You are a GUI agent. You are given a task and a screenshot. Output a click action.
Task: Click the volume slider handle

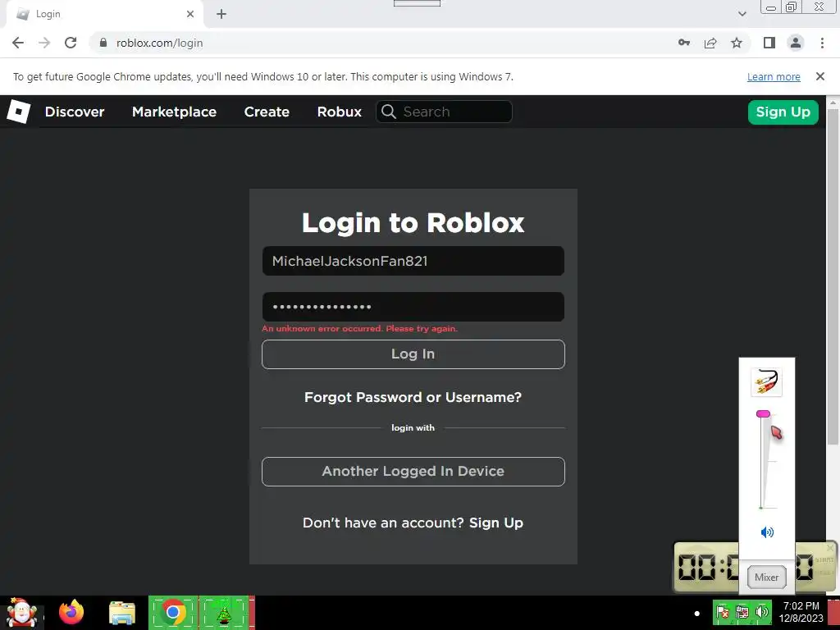763,413
